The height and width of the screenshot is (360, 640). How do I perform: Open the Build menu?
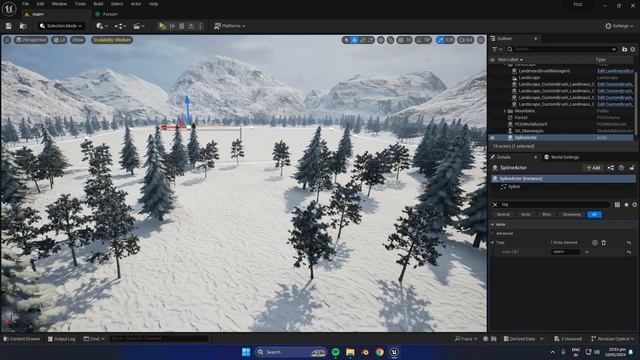98,4
